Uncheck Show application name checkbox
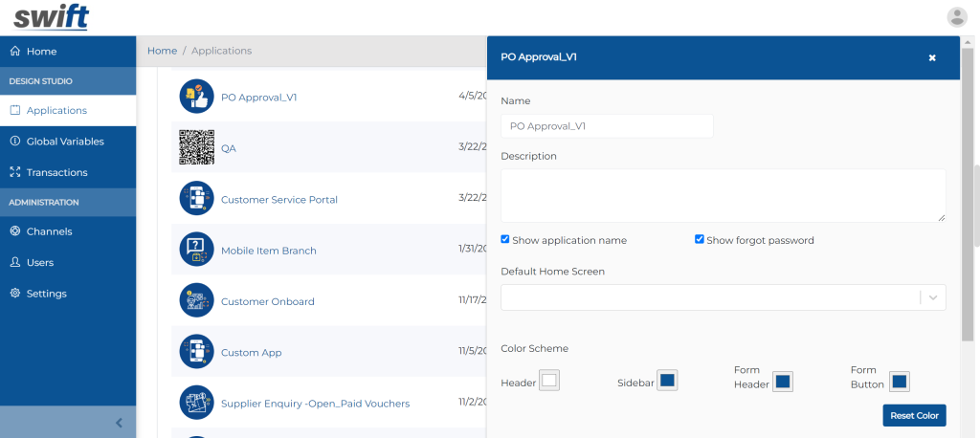The width and height of the screenshot is (980, 438). click(x=506, y=239)
